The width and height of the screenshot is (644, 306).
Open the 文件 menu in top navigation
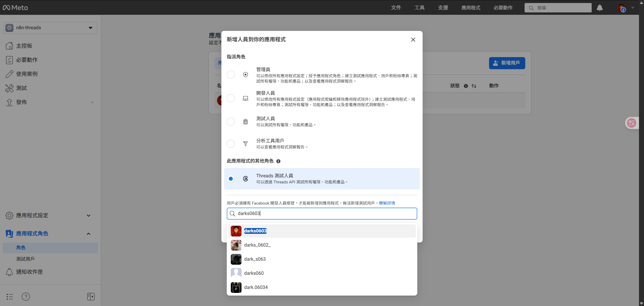[x=396, y=7]
